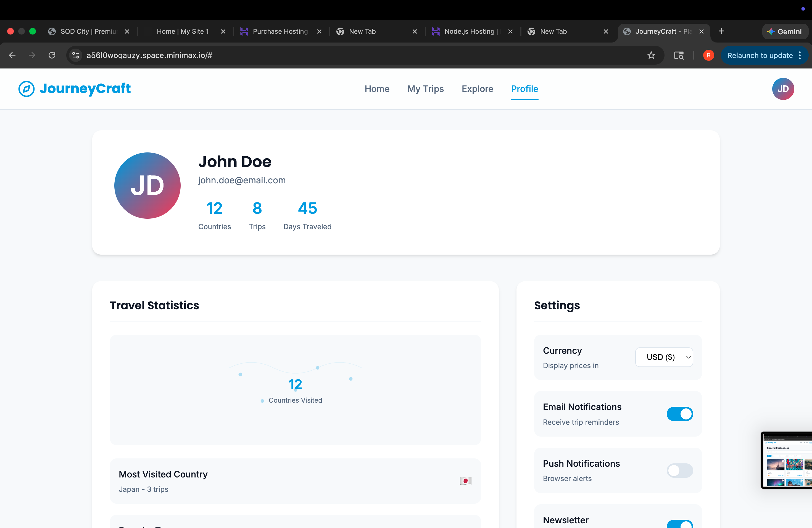Image resolution: width=812 pixels, height=528 pixels.
Task: Click the JourneyCraft compass logo icon
Action: [26, 89]
